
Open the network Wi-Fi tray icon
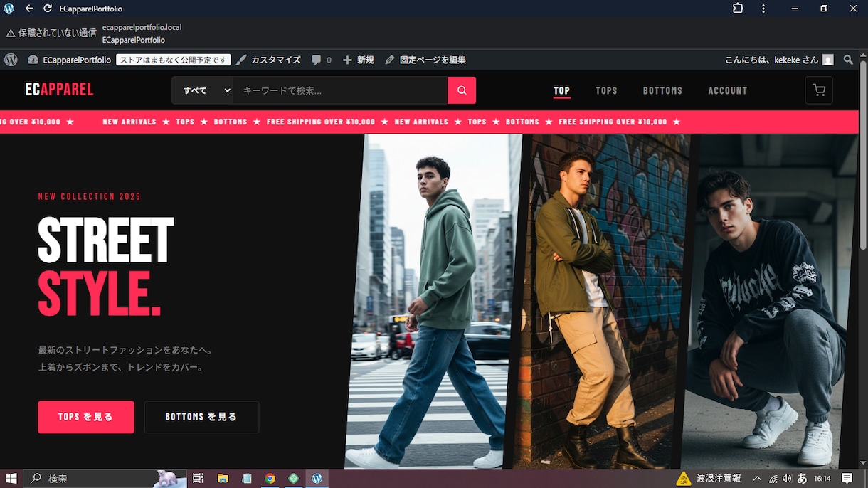coord(773,478)
